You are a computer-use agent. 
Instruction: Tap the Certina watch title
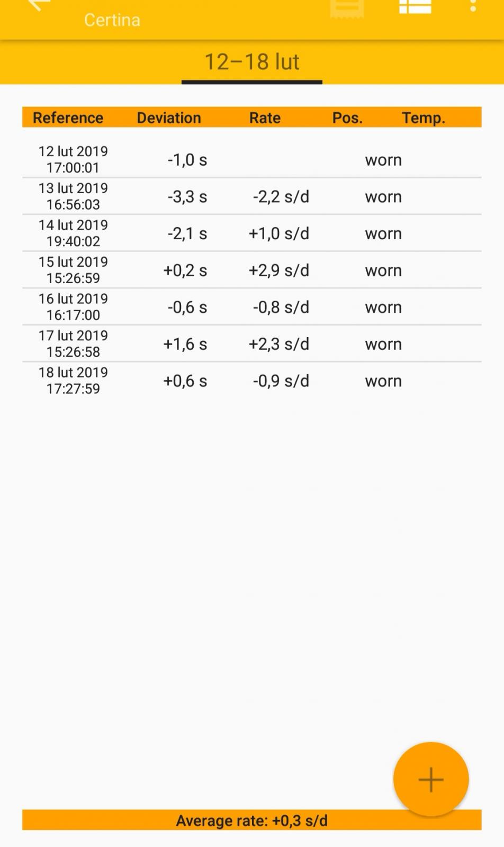click(x=112, y=20)
